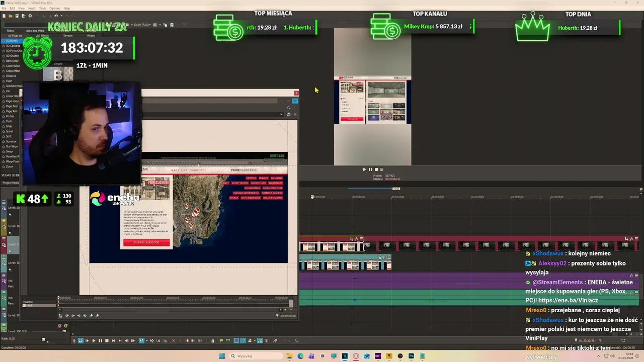Open the Insert menu
The width and height of the screenshot is (644, 362).
click(x=32, y=9)
